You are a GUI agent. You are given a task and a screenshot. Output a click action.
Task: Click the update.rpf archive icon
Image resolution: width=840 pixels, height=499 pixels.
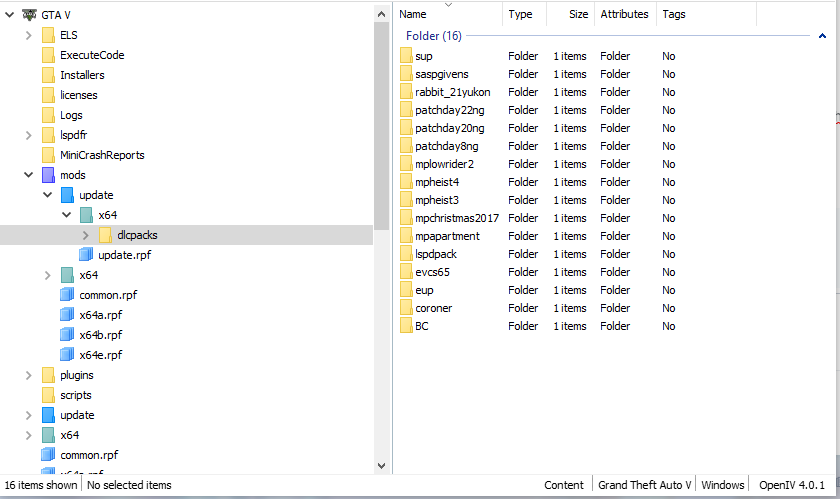(86, 255)
